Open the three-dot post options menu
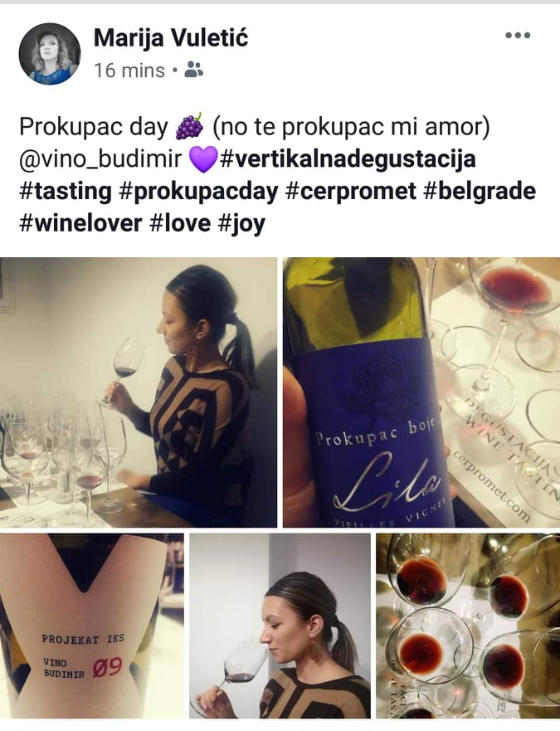Image resolution: width=560 pixels, height=731 pixels. point(518,36)
